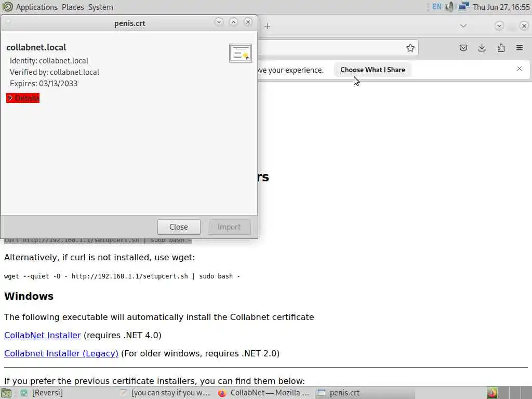532x399 pixels.
Task: Close the penis.crt window with X icon
Action: click(x=248, y=22)
